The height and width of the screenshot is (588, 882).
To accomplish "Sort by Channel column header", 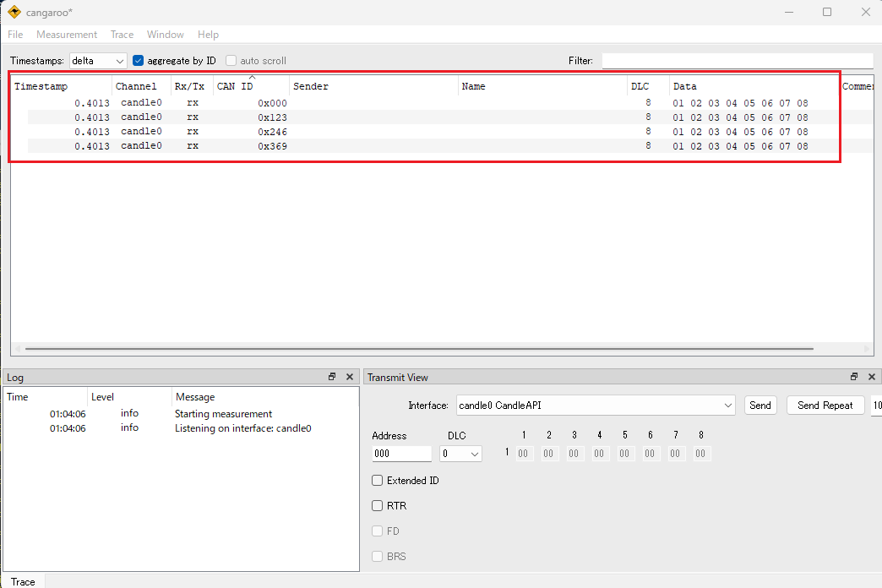I will tap(141, 86).
